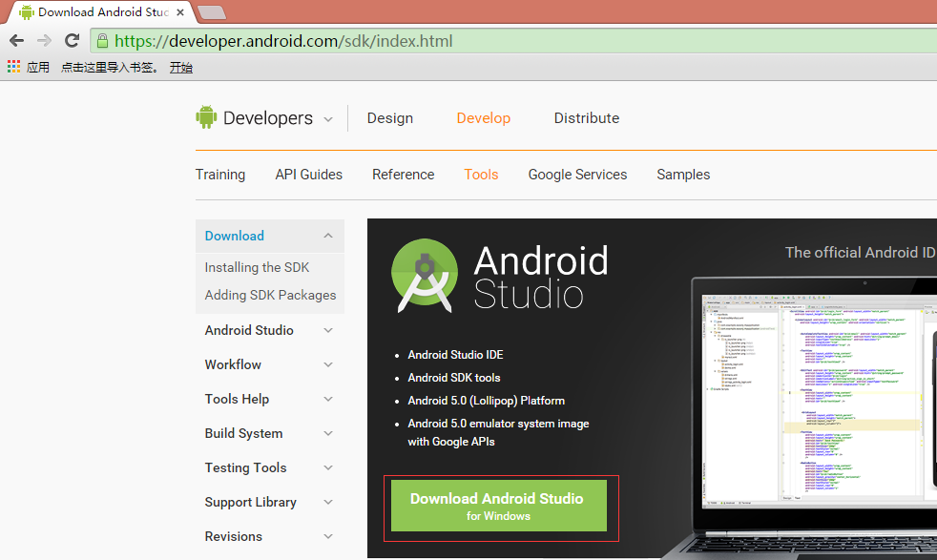The image size is (937, 560).
Task: Click the Tools Help sidebar link
Action: (x=237, y=399)
